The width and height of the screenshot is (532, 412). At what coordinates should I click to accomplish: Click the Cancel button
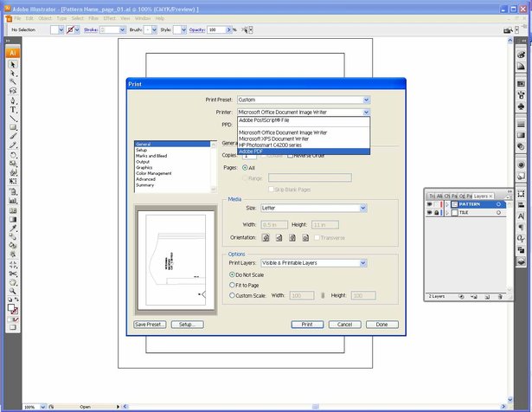344,325
